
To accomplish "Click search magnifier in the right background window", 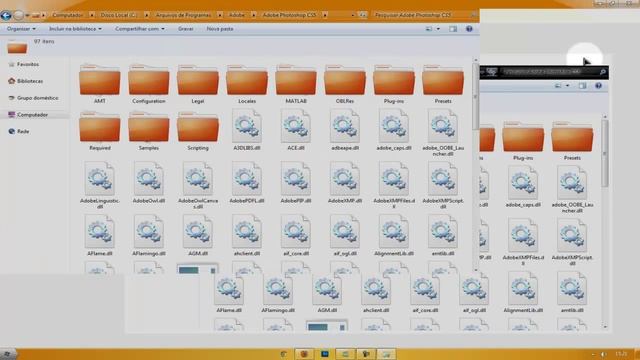I will pyautogui.click(x=602, y=72).
